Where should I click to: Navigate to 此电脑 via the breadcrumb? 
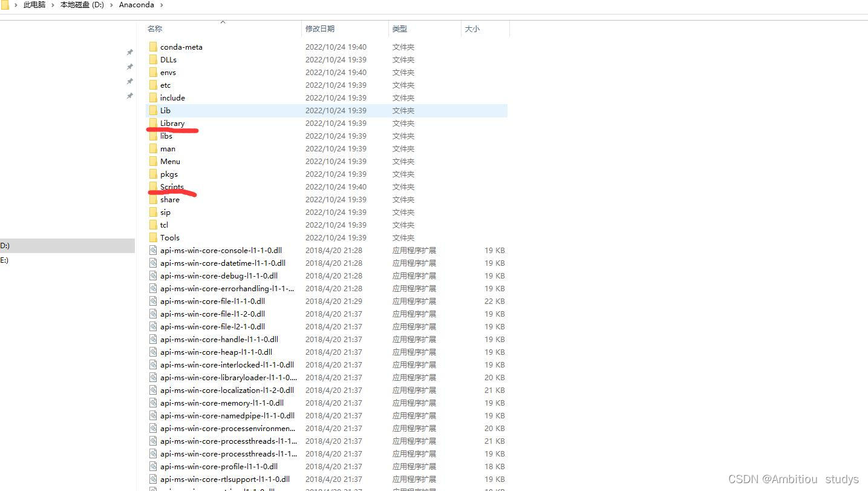point(34,5)
